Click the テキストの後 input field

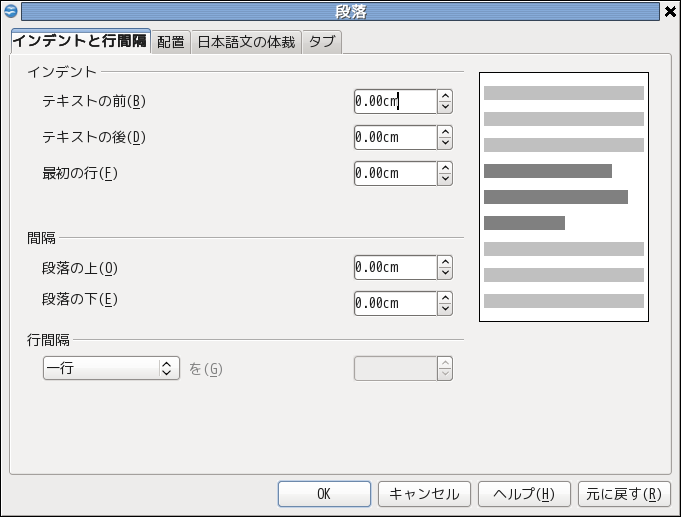click(x=395, y=138)
